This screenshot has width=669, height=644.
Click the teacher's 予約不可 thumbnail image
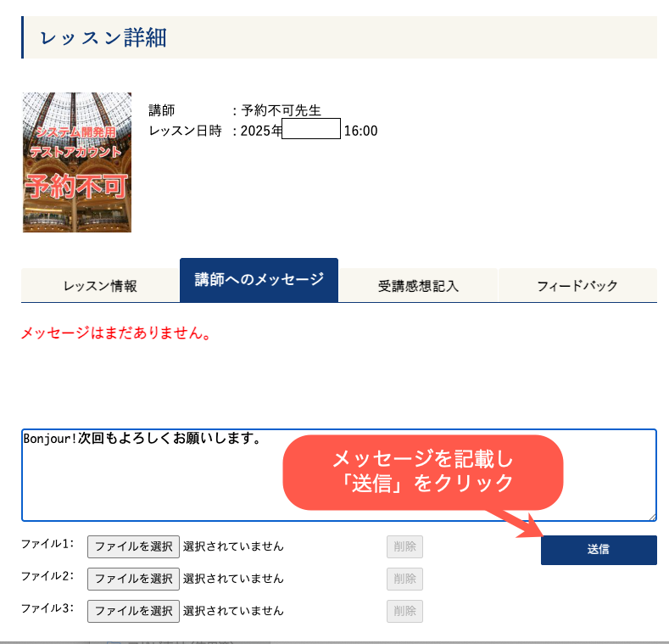pyautogui.click(x=77, y=162)
